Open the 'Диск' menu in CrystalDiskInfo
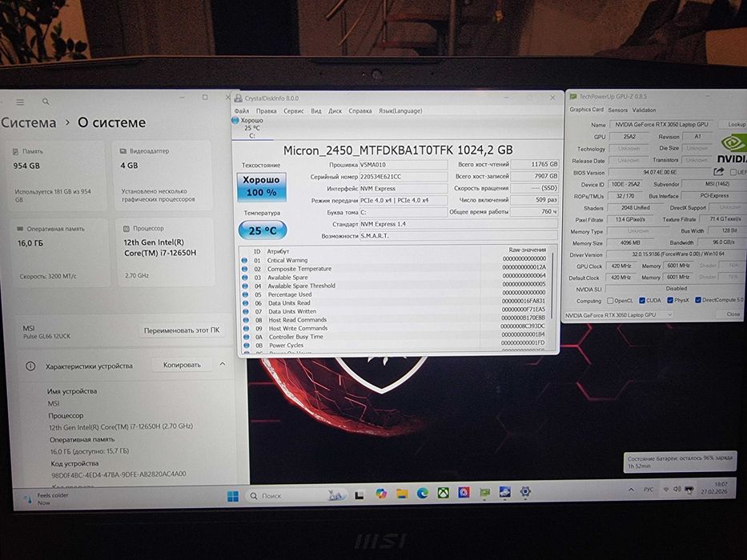 tap(335, 111)
